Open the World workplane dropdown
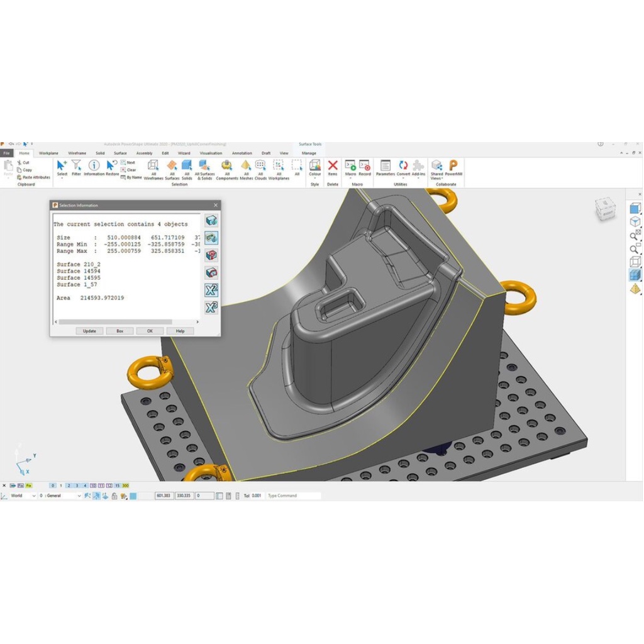644x644 pixels. point(34,496)
